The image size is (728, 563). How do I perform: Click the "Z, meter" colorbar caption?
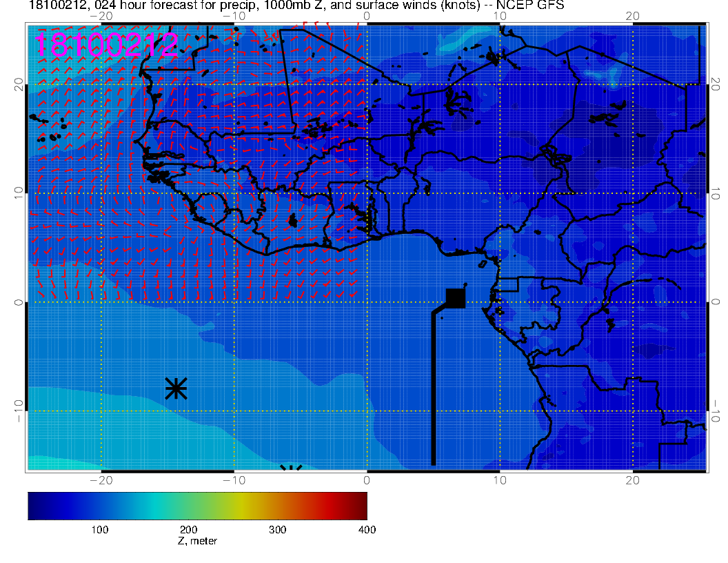[x=197, y=541]
